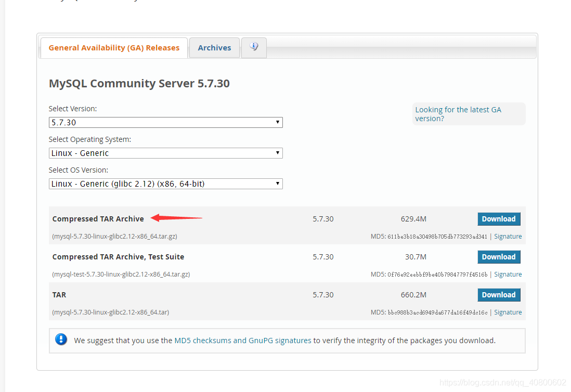This screenshot has width=571, height=392.
Task: Select filename mysql-5.7.30-linux-glibc2.12-x86_64.tar
Action: coord(111,312)
